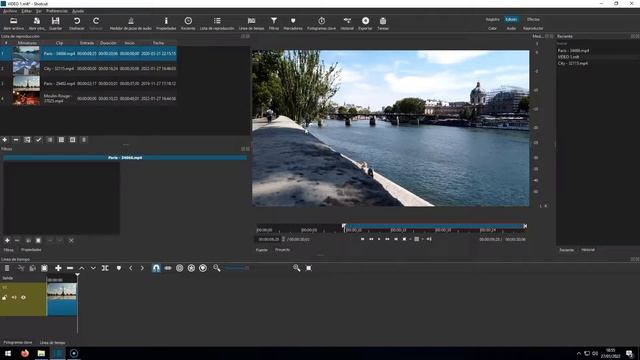Open the Editar menu
Viewport: 640px width, 360px height.
coord(27,11)
